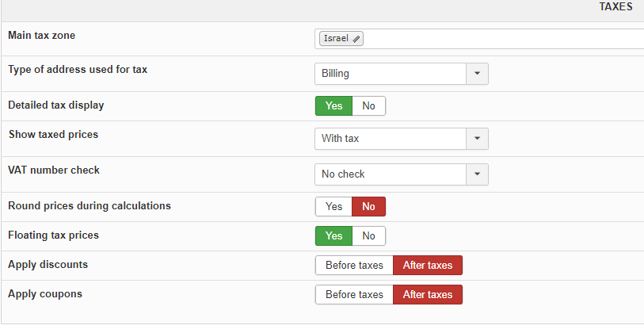Viewport: 644px width, 333px height.
Task: Apply coupons After taxes
Action: point(428,295)
